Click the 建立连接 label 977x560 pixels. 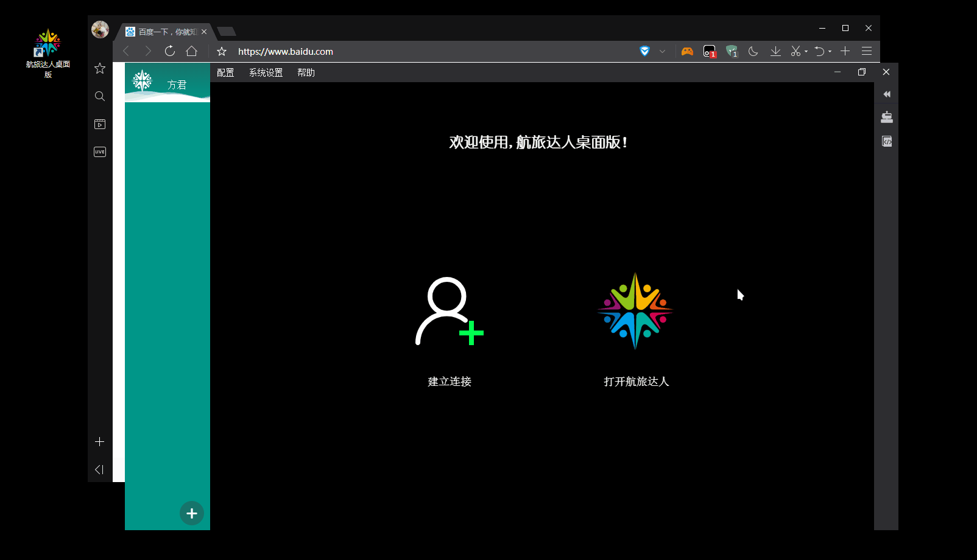[450, 382]
